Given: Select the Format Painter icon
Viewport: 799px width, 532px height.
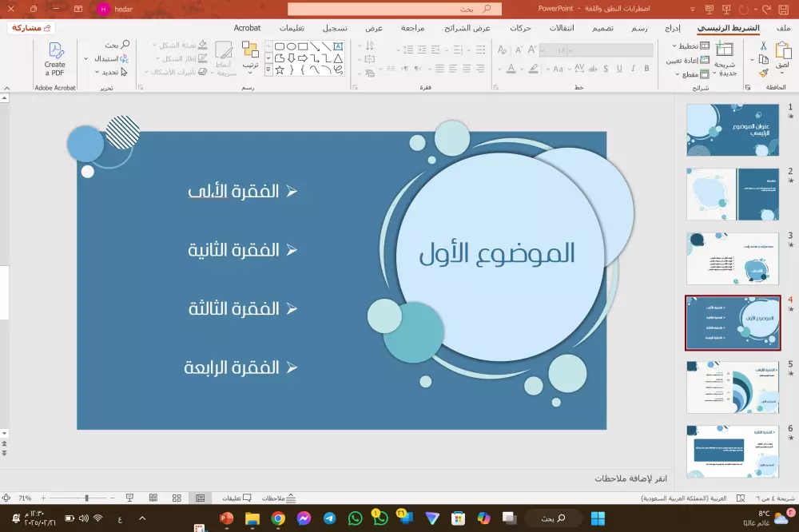Looking at the screenshot, I should [x=762, y=73].
